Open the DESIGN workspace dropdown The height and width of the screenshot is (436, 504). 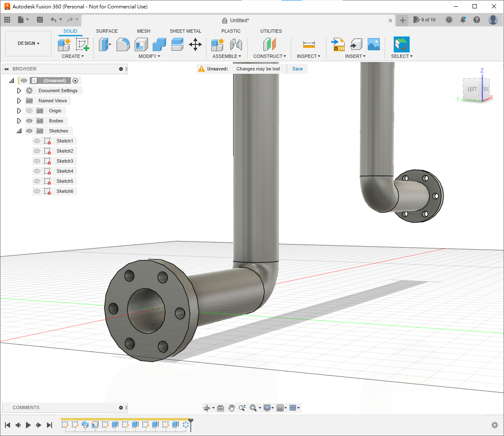(x=28, y=44)
